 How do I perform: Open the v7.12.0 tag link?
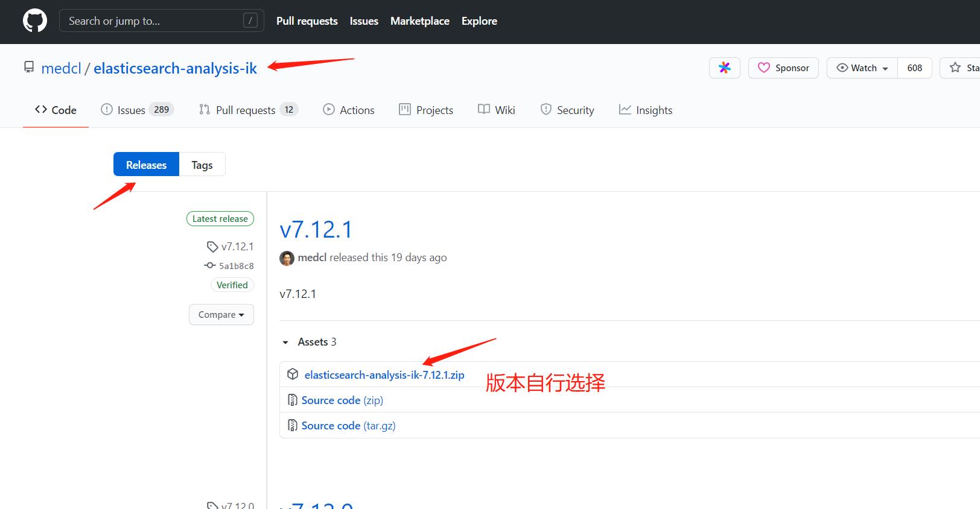[237, 505]
